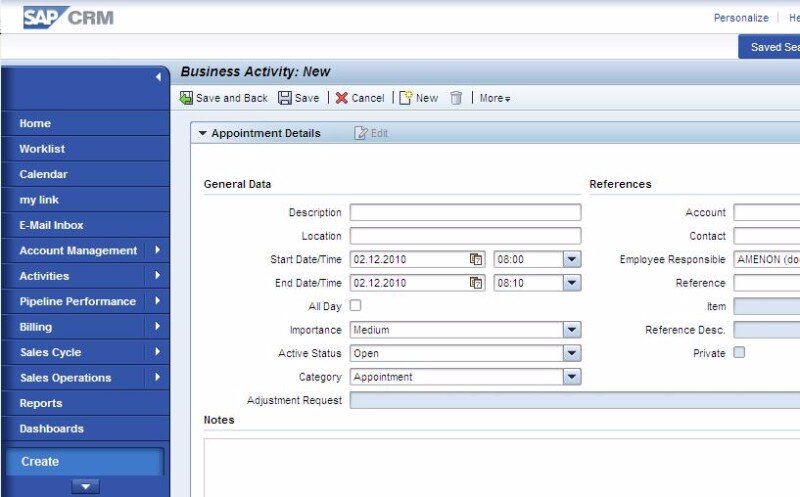Open the More toolbar menu
This screenshot has height=497, width=800.
495,98
